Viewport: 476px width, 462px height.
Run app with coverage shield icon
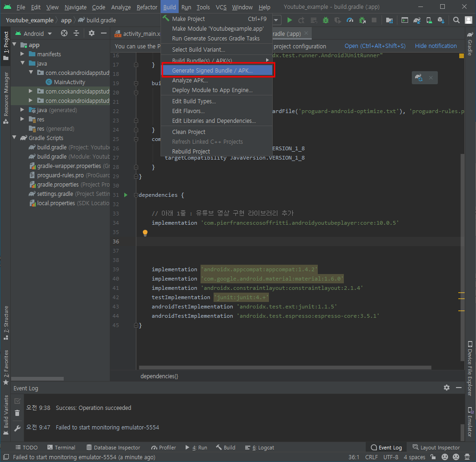[x=337, y=20]
